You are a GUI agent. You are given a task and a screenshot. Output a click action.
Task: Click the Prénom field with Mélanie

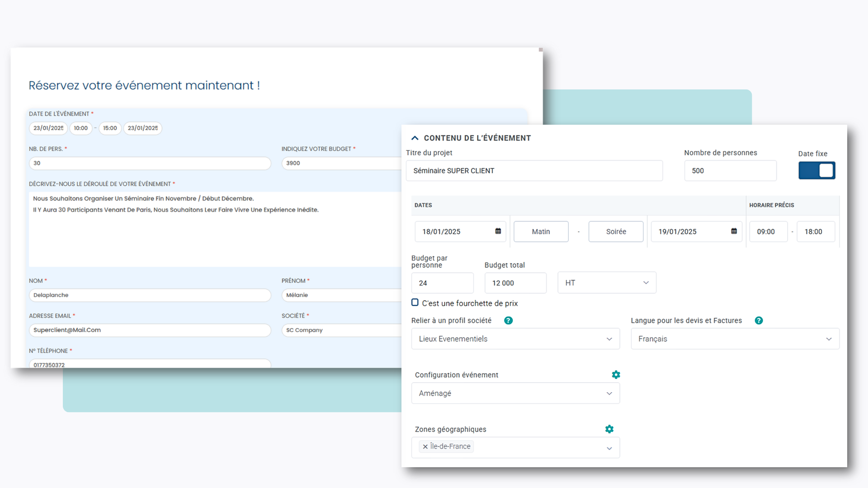tap(342, 295)
